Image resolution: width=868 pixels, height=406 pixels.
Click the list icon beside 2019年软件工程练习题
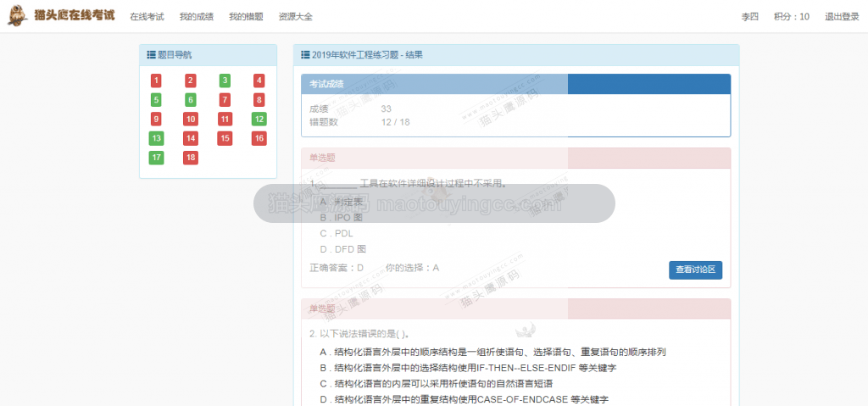click(304, 55)
